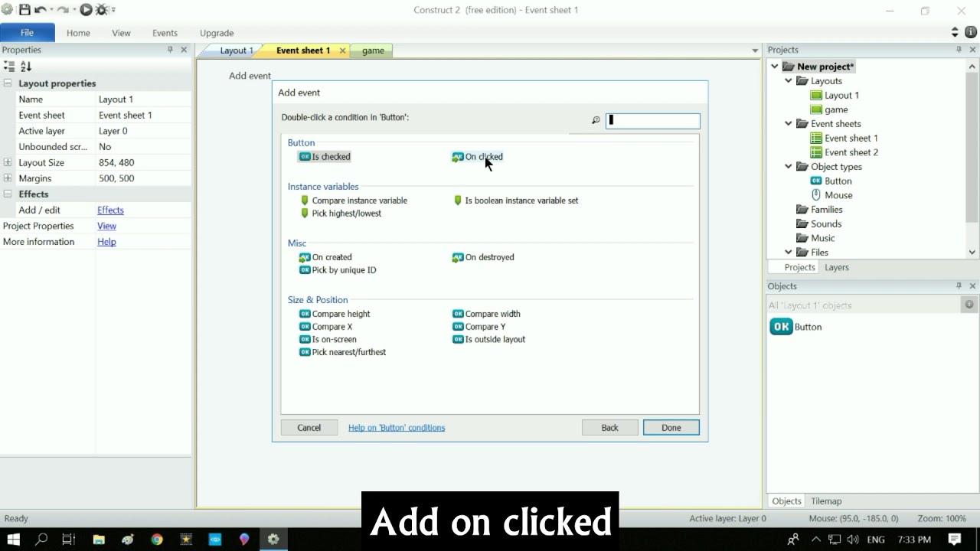Pin the Projects panel
This screenshot has width=980, height=551.
959,50
